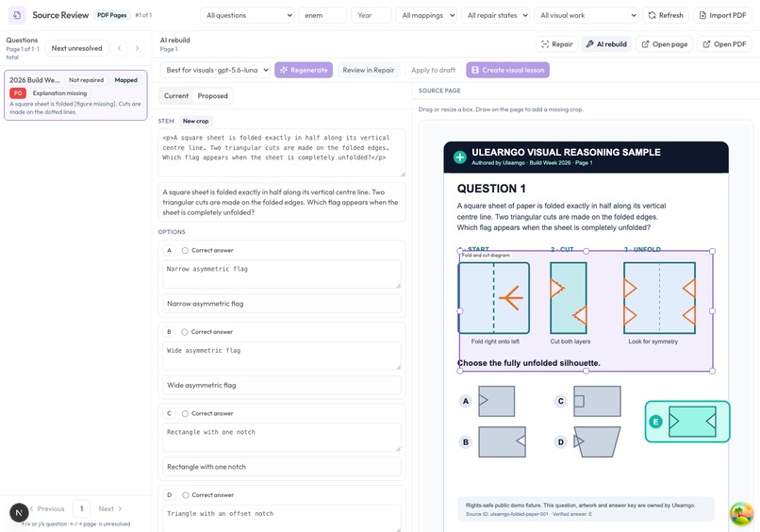Mark option B as correct answer
This screenshot has width=760, height=532.
coord(185,332)
